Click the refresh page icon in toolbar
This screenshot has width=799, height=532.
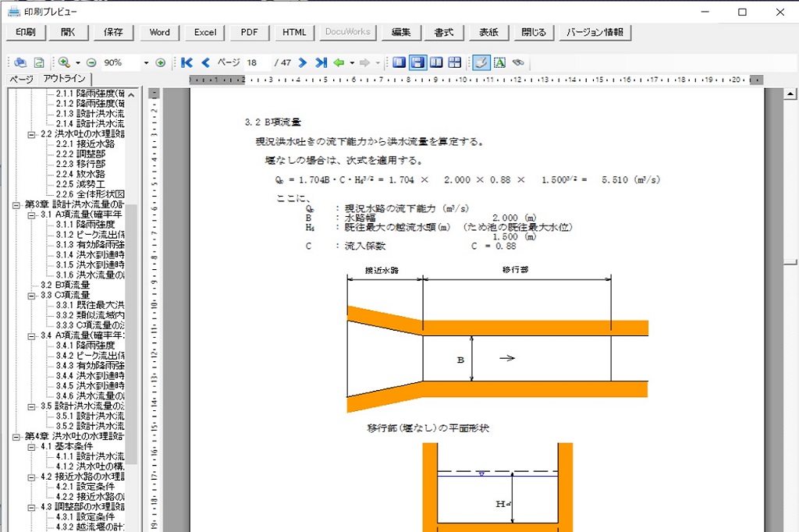(x=39, y=62)
